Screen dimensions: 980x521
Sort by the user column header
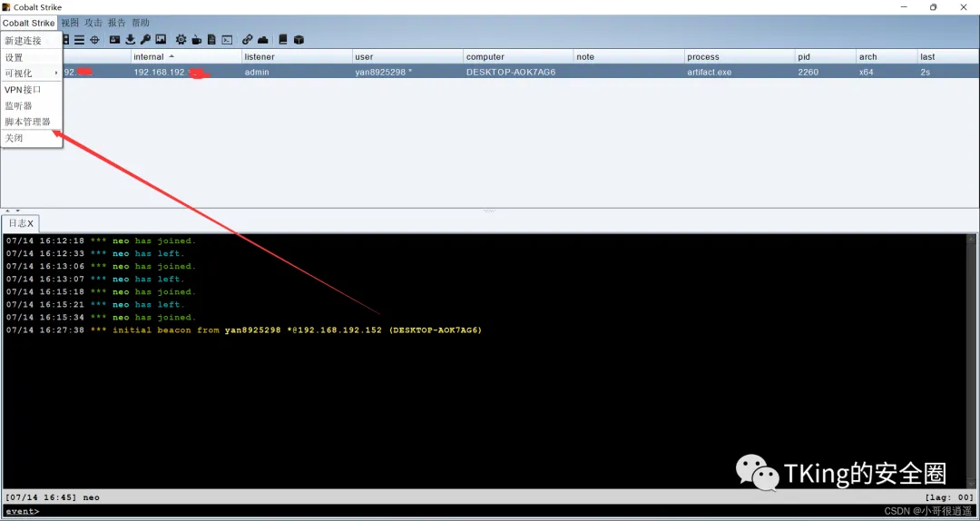tap(407, 57)
